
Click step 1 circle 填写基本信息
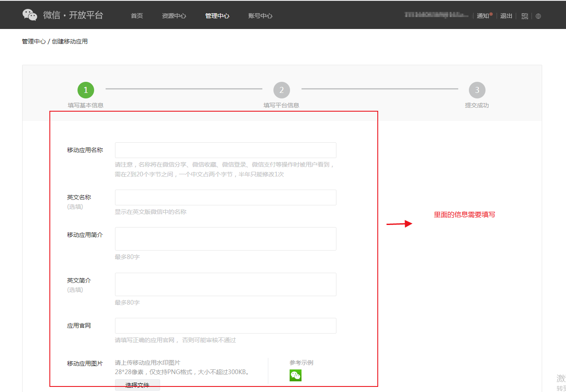pos(86,90)
